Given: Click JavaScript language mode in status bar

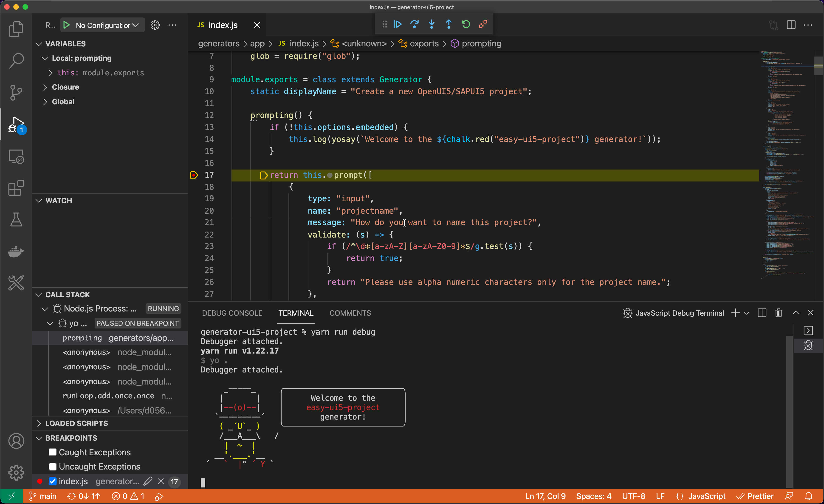Looking at the screenshot, I should [706, 496].
